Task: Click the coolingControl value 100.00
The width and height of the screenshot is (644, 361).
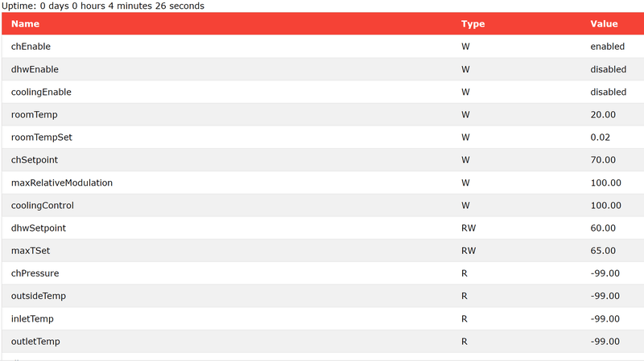Action: (605, 205)
